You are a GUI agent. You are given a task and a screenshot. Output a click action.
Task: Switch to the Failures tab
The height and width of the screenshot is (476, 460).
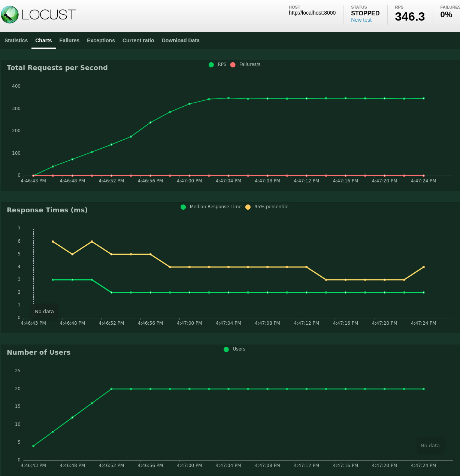69,40
